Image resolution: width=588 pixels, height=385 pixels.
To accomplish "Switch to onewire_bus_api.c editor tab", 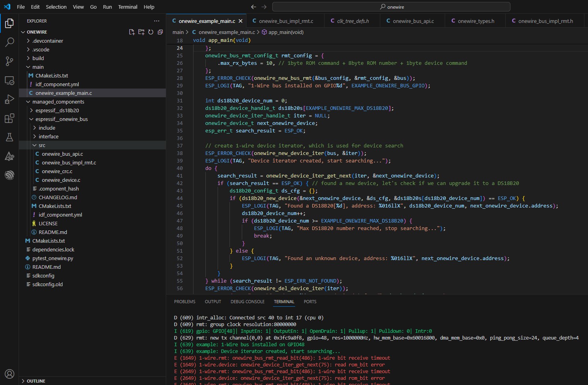I will [413, 21].
